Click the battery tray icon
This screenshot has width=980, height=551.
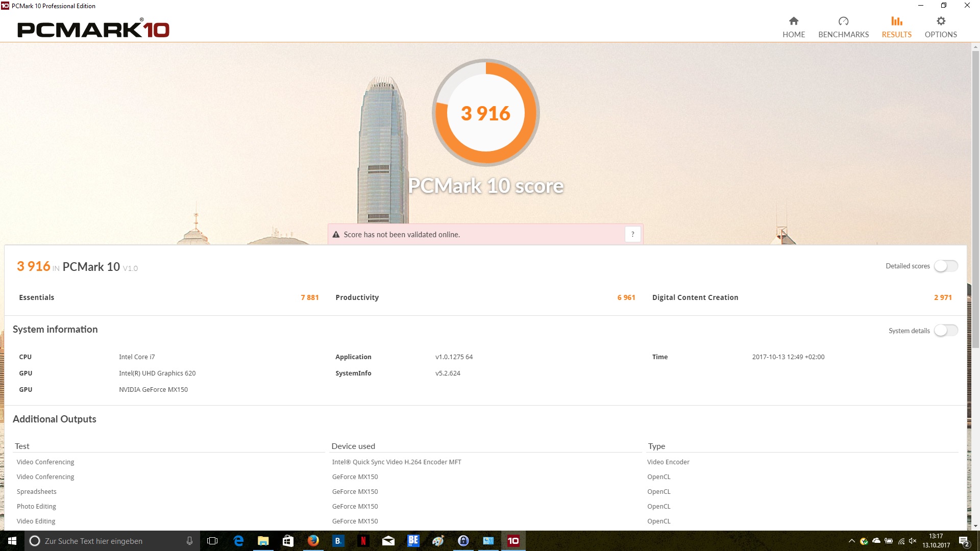coord(888,541)
